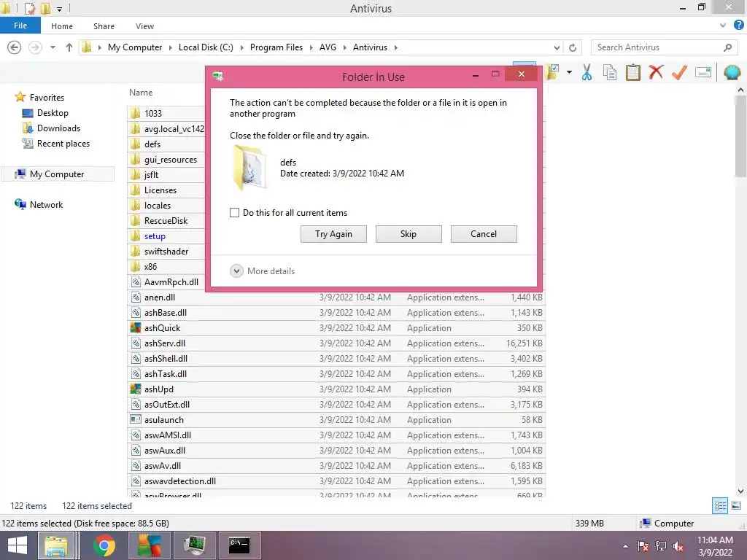This screenshot has height=560, width=747.
Task: Click the Try Again button
Action: (x=333, y=234)
